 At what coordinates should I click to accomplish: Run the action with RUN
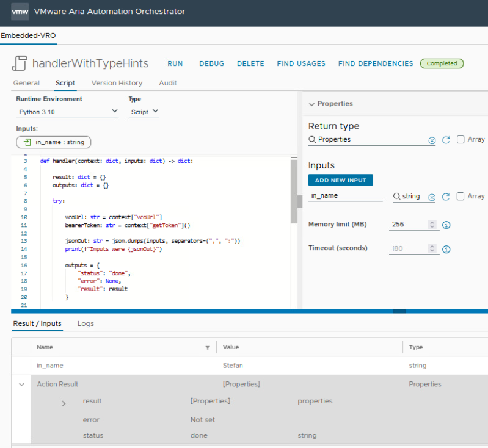point(175,63)
